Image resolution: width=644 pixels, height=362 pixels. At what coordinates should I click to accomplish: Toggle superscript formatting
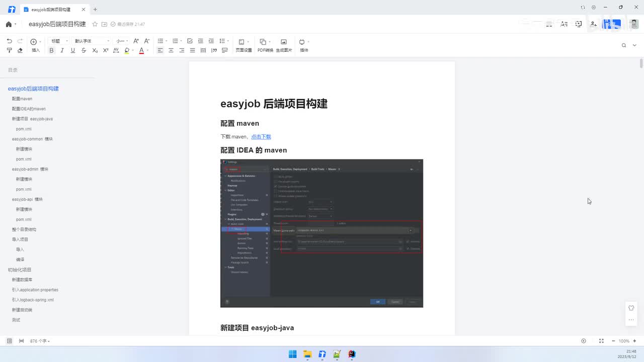(106, 50)
